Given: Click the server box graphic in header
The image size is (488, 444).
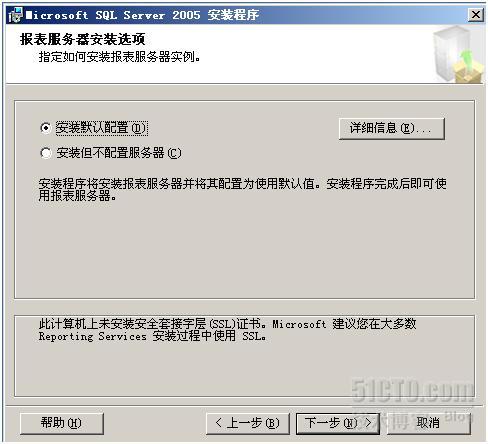Looking at the screenshot, I should point(457,54).
